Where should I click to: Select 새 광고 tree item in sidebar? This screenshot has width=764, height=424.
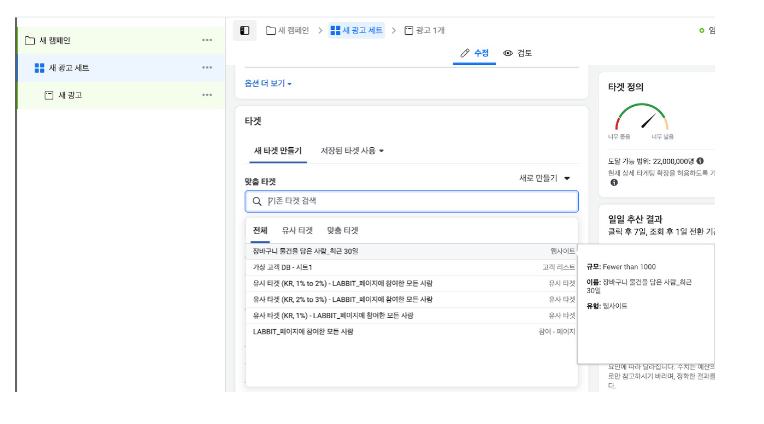point(121,95)
